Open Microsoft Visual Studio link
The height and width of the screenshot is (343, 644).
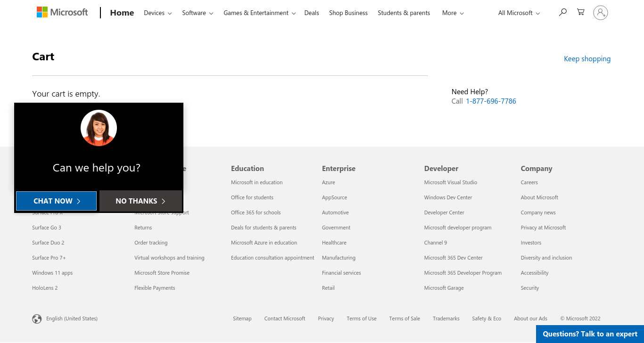pos(451,182)
